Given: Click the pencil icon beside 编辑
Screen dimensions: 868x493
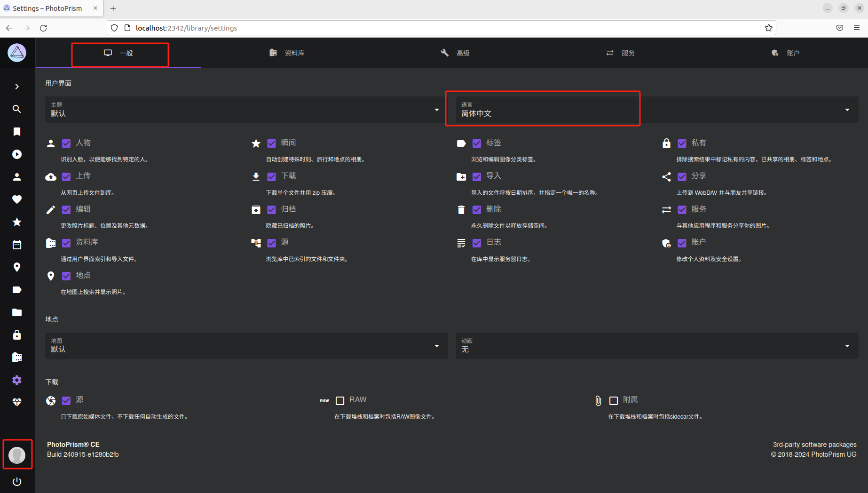Looking at the screenshot, I should coord(51,210).
